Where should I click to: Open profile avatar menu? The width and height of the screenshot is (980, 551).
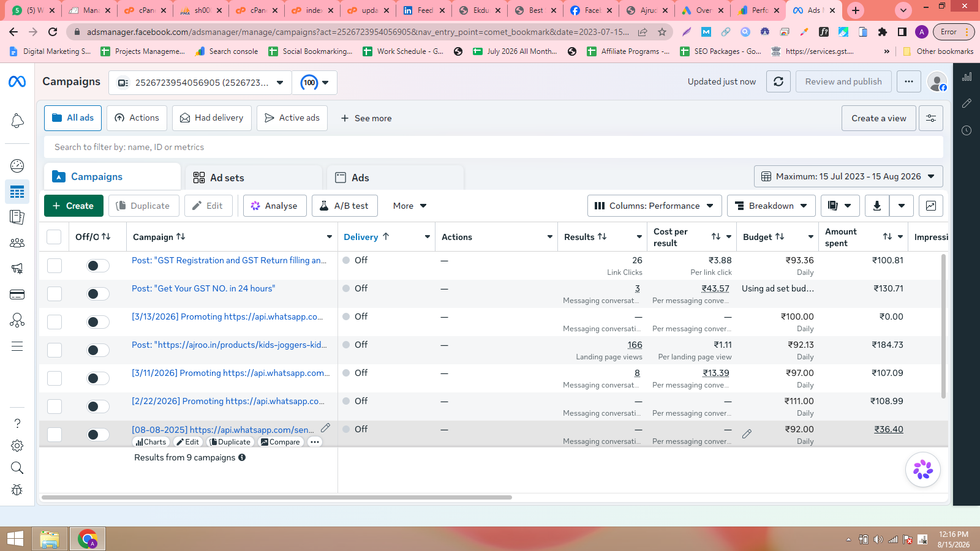937,81
